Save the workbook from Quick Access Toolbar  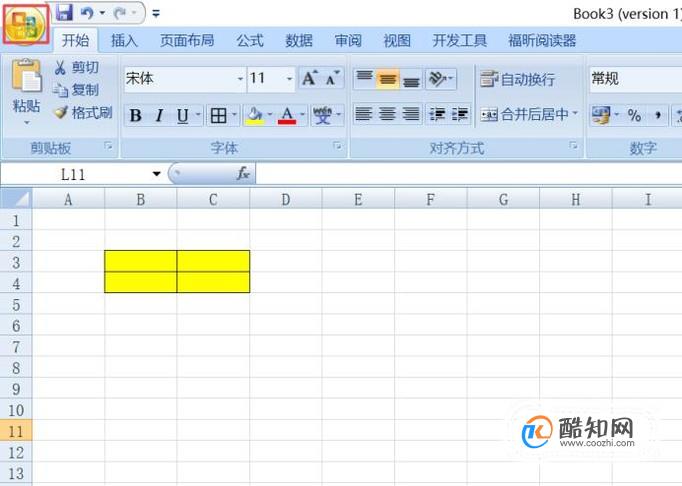tap(64, 13)
